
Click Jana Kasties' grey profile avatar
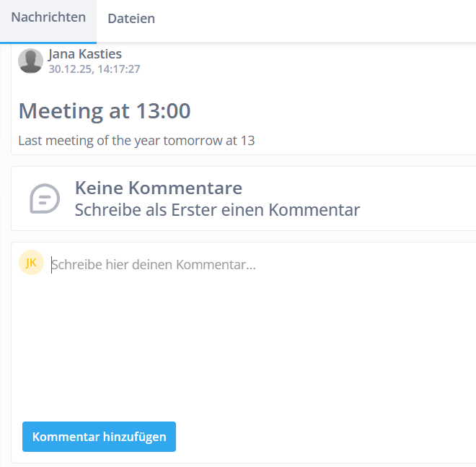click(x=30, y=61)
